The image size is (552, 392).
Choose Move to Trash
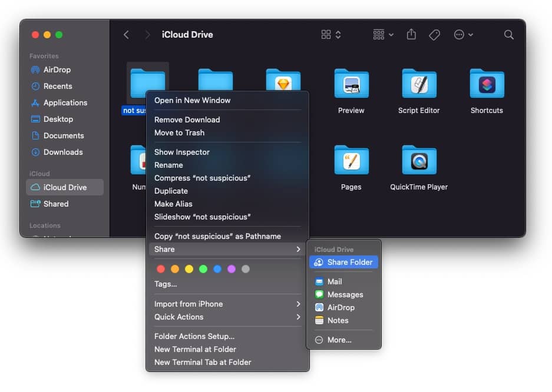click(x=227, y=133)
